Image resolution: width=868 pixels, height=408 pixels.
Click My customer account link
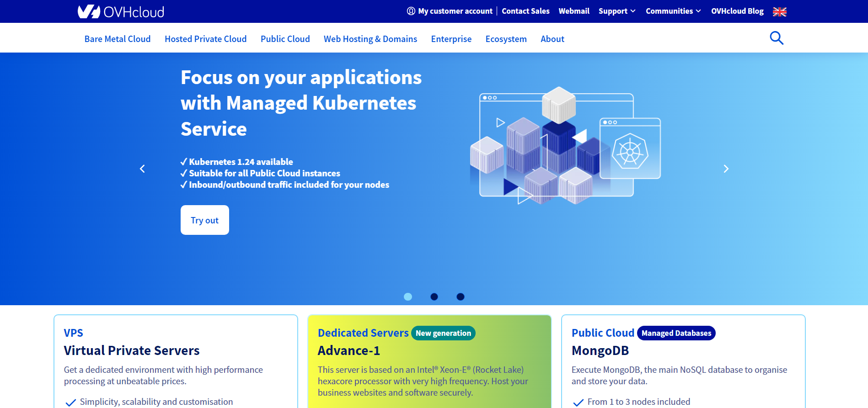(x=455, y=11)
